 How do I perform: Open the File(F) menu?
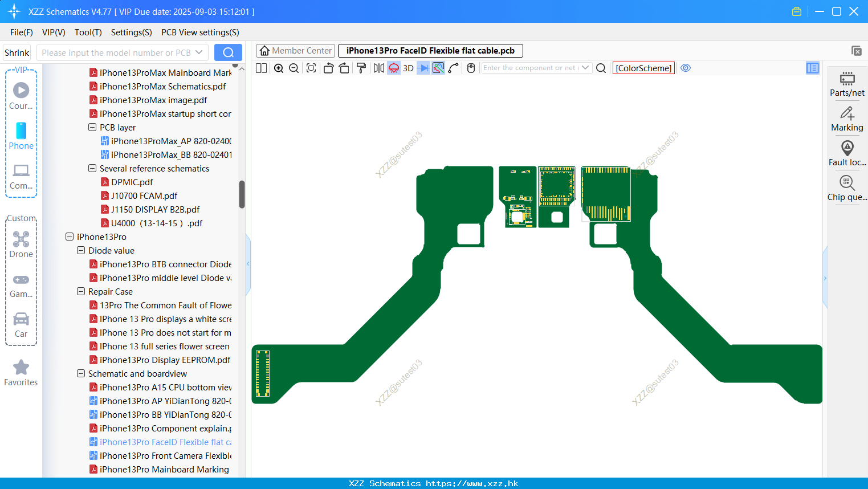22,32
